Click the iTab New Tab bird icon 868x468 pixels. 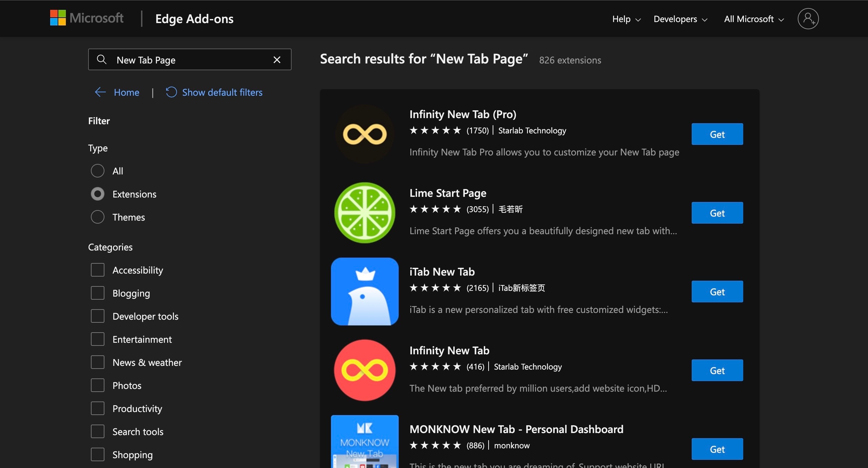pyautogui.click(x=364, y=292)
